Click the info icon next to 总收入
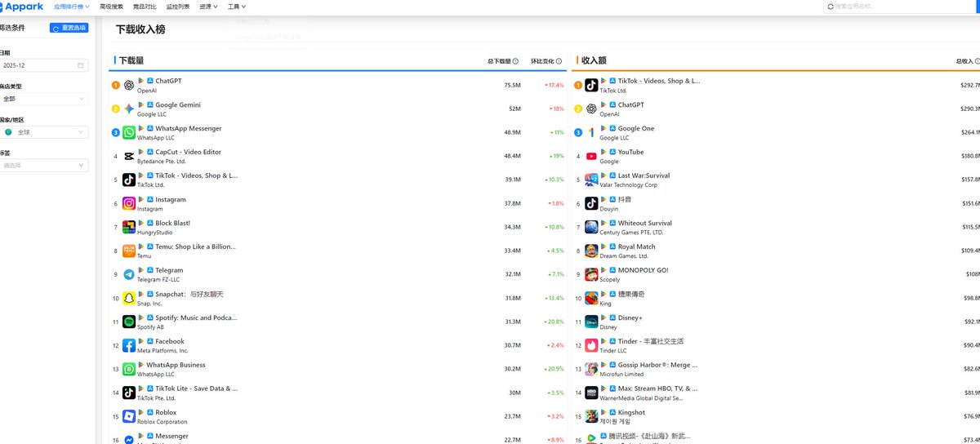The width and height of the screenshot is (980, 444). [x=978, y=61]
